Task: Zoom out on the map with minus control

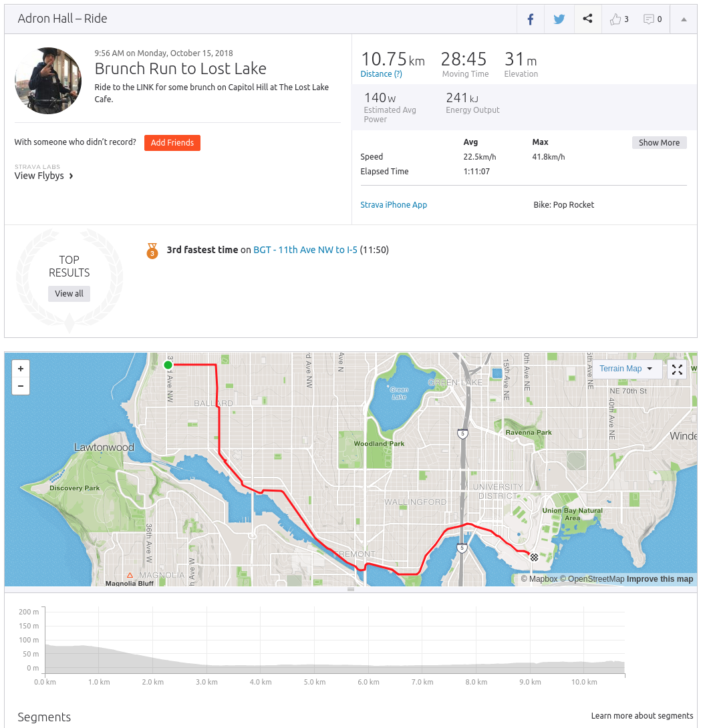Action: 21,385
